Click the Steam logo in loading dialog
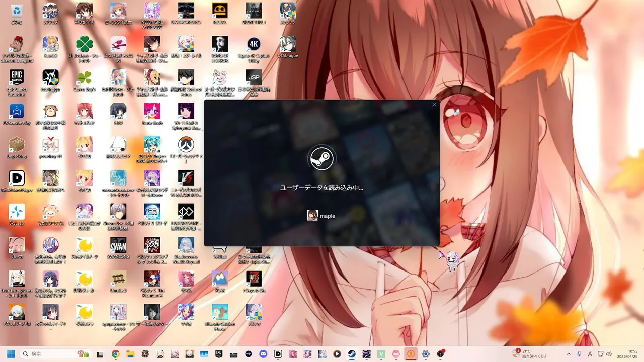The width and height of the screenshot is (644, 362). tap(321, 159)
